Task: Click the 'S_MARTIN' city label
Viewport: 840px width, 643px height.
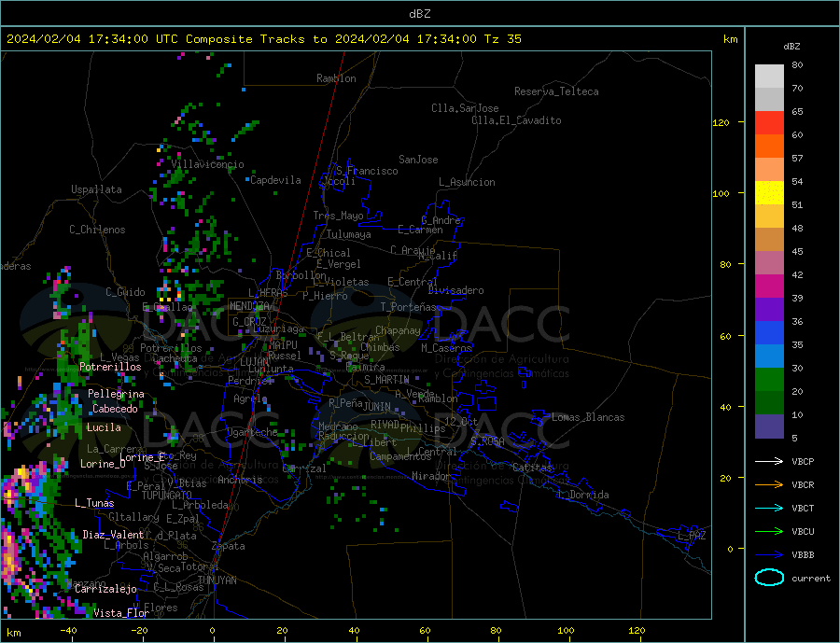Action: coord(386,380)
